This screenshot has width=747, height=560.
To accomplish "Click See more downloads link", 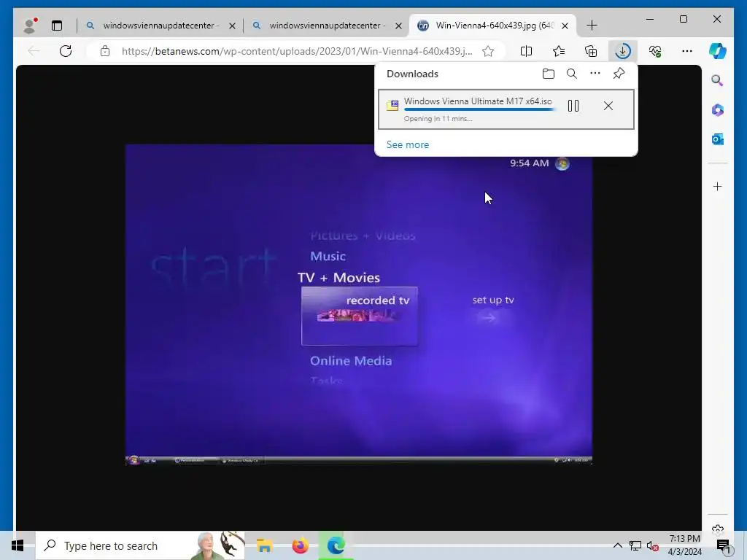I will 407,144.
